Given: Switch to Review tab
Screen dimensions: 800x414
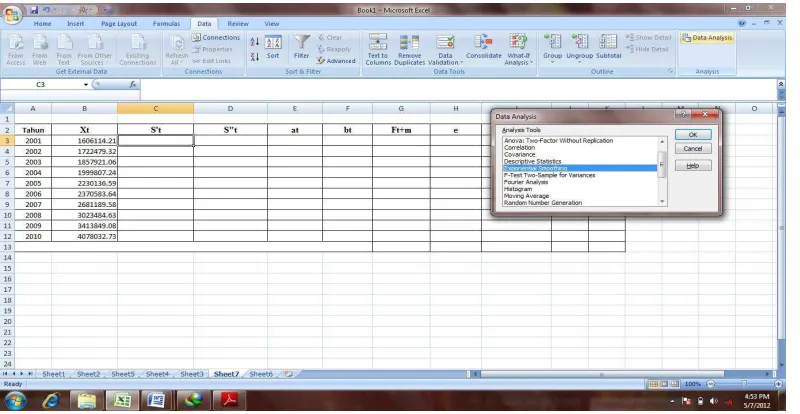Looking at the screenshot, I should pos(238,23).
